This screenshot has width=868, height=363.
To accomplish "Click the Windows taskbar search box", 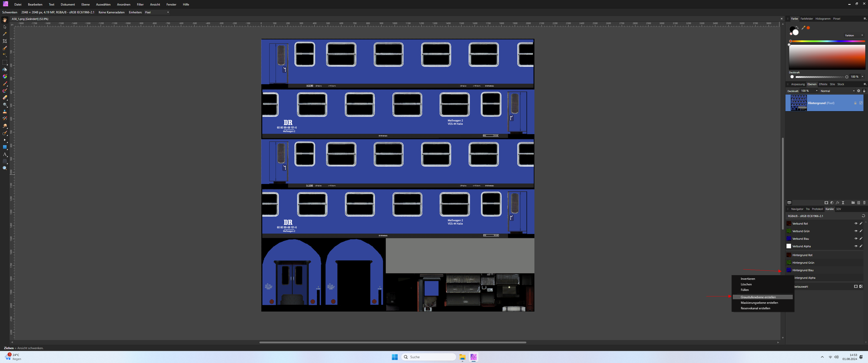I will 429,357.
